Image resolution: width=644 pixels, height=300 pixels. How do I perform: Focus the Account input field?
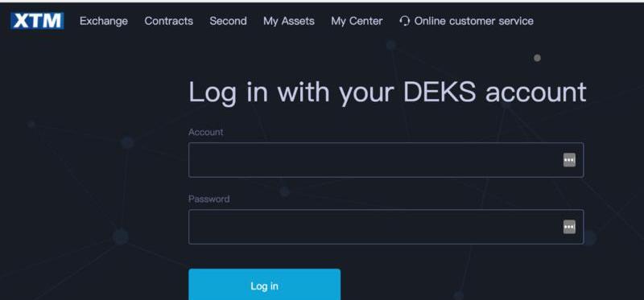click(x=386, y=160)
